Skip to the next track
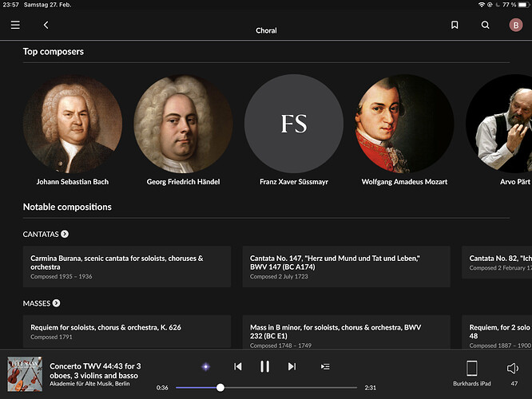Screen dimensions: 532x399 pyautogui.click(x=292, y=366)
